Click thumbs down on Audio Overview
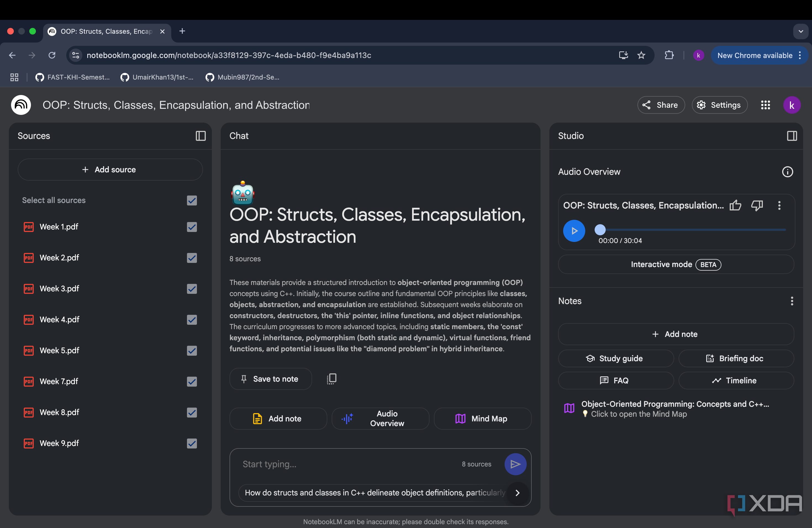This screenshot has height=528, width=812. pos(757,205)
